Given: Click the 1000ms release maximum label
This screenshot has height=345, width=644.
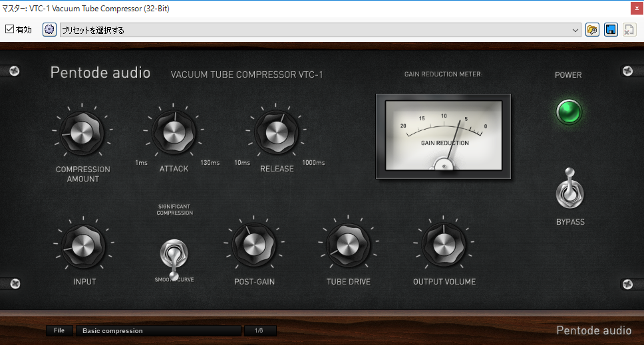Looking at the screenshot, I should tap(313, 163).
